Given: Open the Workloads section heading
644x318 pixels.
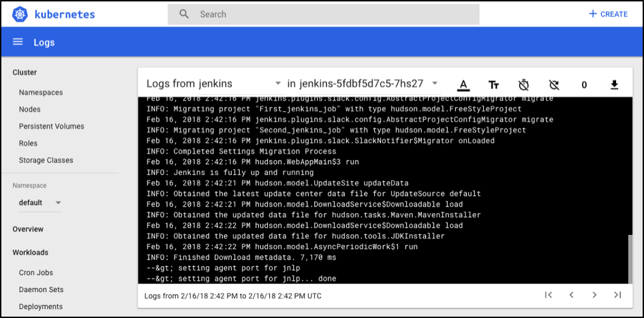Looking at the screenshot, I should point(31,253).
